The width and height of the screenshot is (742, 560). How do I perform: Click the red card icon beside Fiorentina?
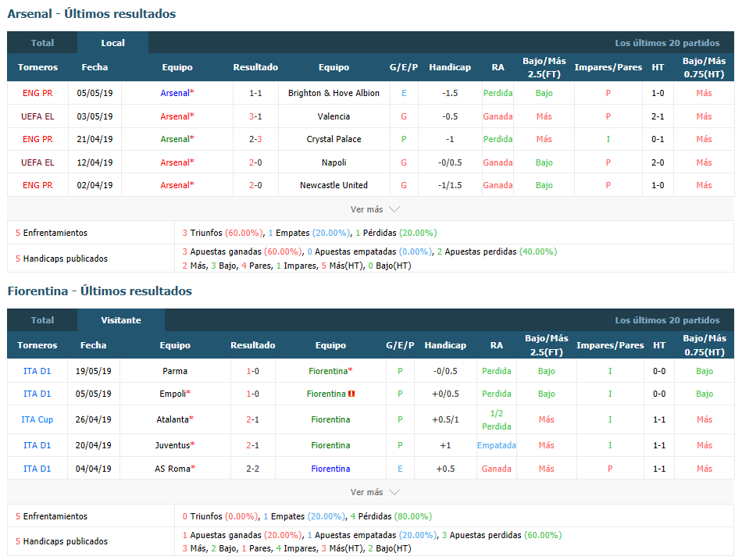tap(351, 394)
